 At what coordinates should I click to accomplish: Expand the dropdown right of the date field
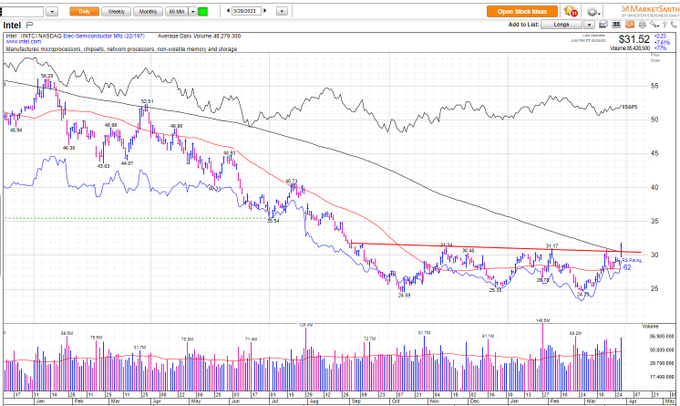tap(282, 11)
